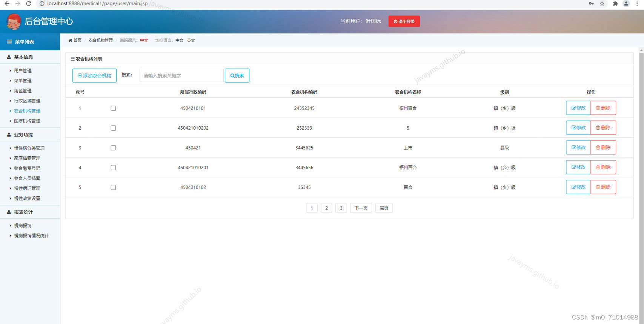Open browser profile avatar icon
Screen dimensions: 644x324
pos(626,3)
